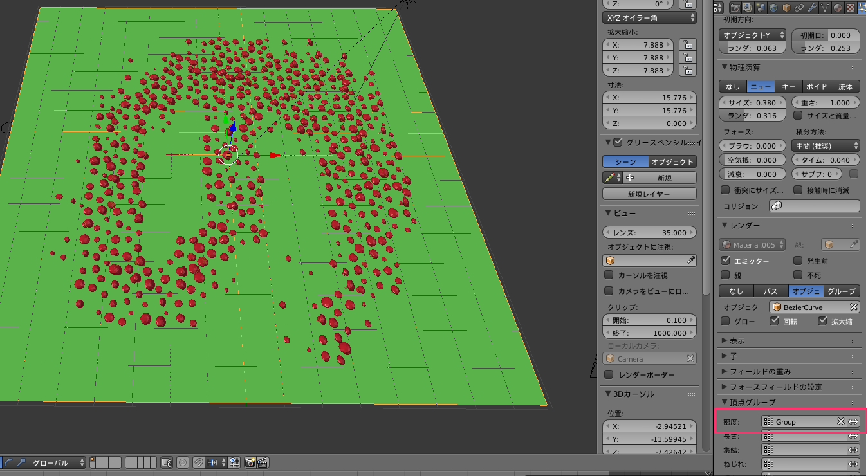Open the XYZ オイラー角 rotation mode dropdown
The height and width of the screenshot is (476, 868).
649,18
